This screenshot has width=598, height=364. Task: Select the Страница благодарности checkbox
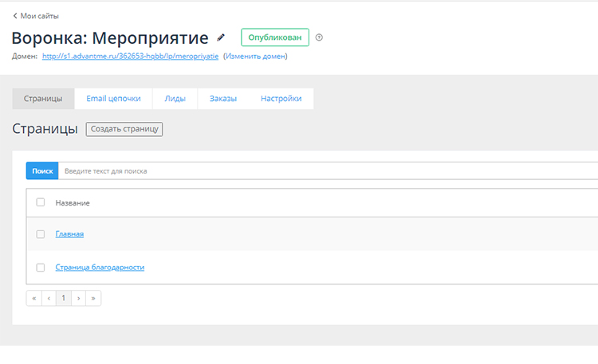[x=41, y=268]
